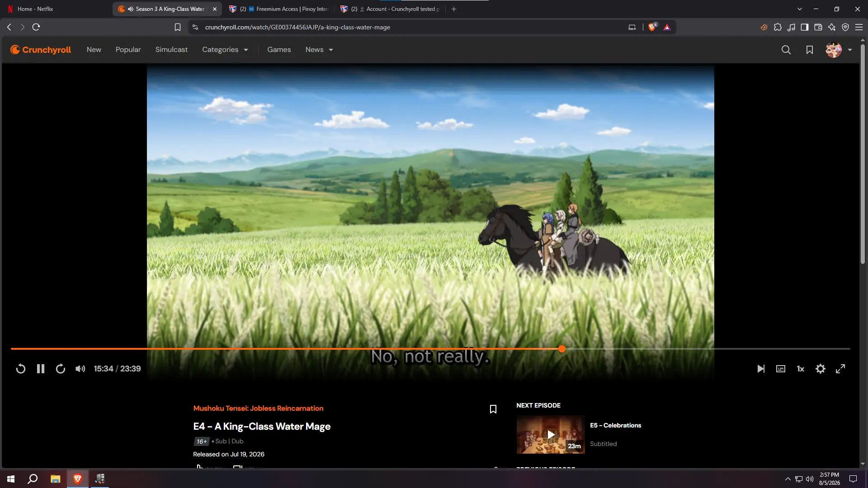Open the Popular page

click(x=128, y=50)
